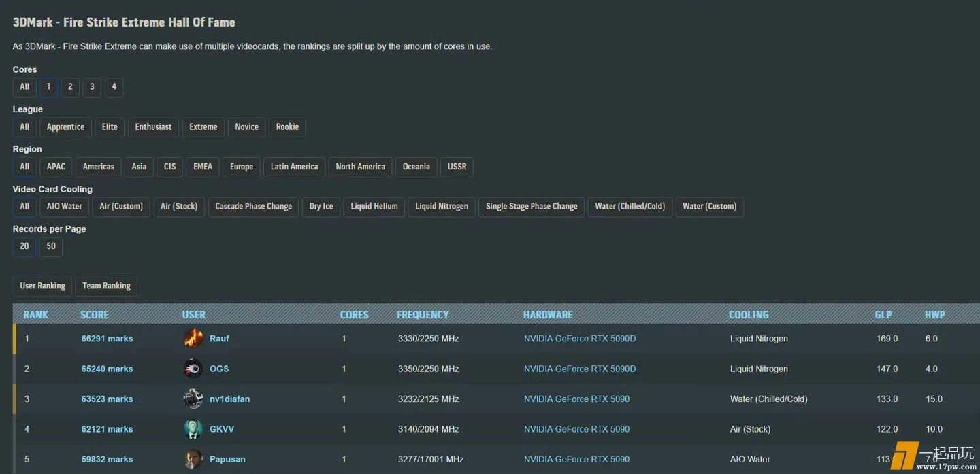980x474 pixels.
Task: Open the 66291 marks score link
Action: click(107, 339)
